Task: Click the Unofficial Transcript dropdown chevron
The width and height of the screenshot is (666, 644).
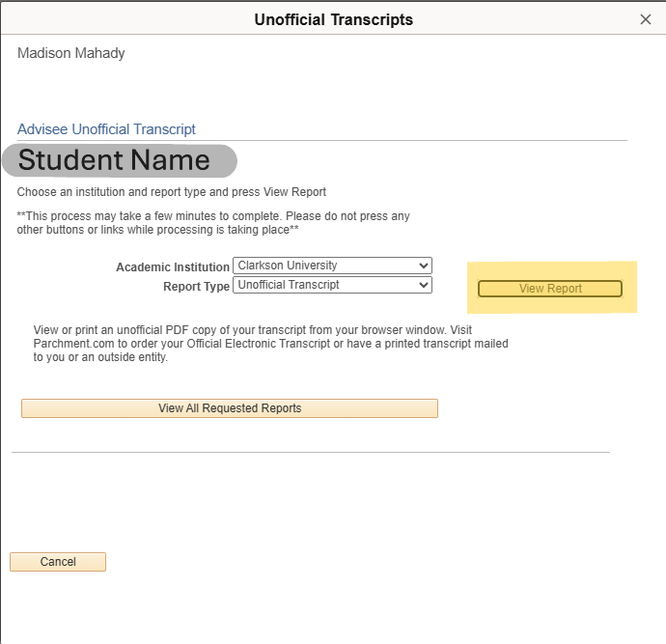Action: pyautogui.click(x=423, y=285)
